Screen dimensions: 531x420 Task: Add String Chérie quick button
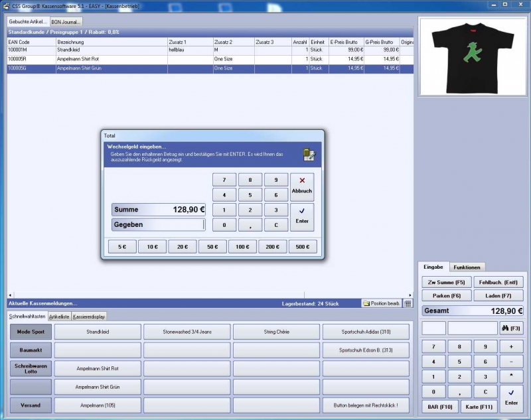coord(276,332)
